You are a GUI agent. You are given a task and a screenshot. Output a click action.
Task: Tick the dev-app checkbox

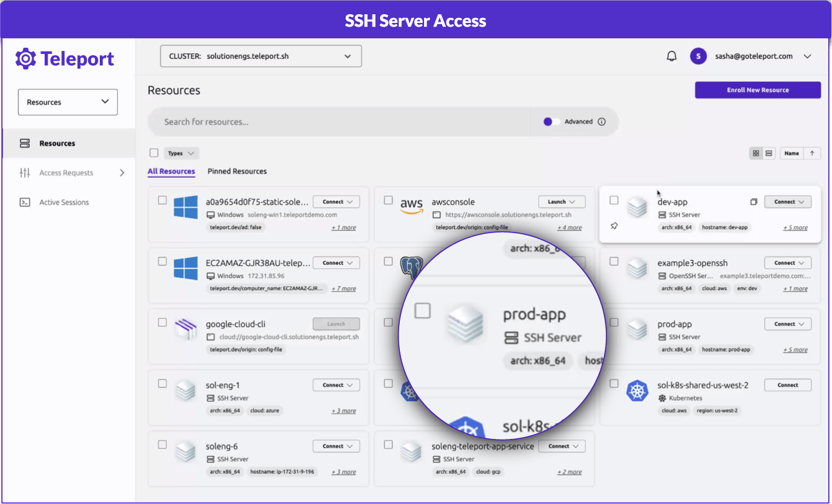tap(614, 200)
